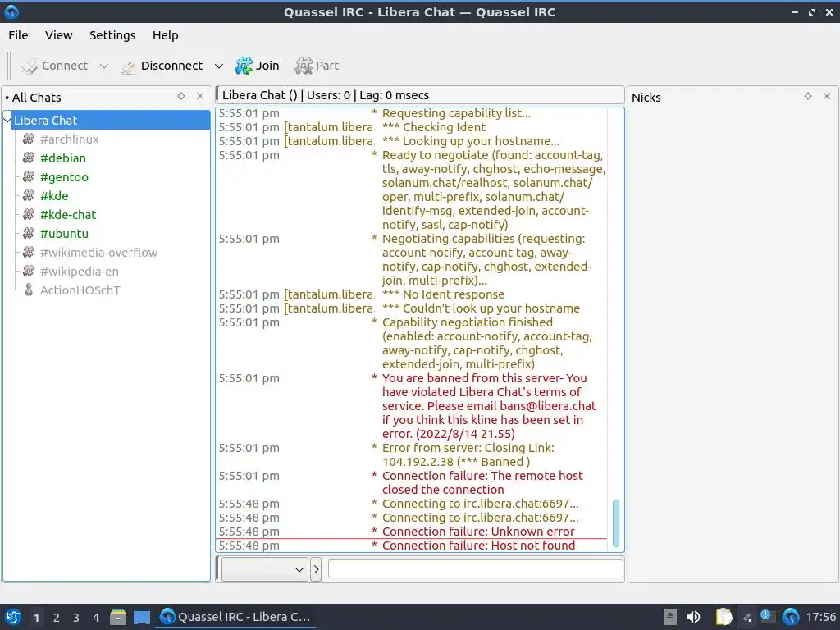Open the clipboard tray icon

[724, 617]
